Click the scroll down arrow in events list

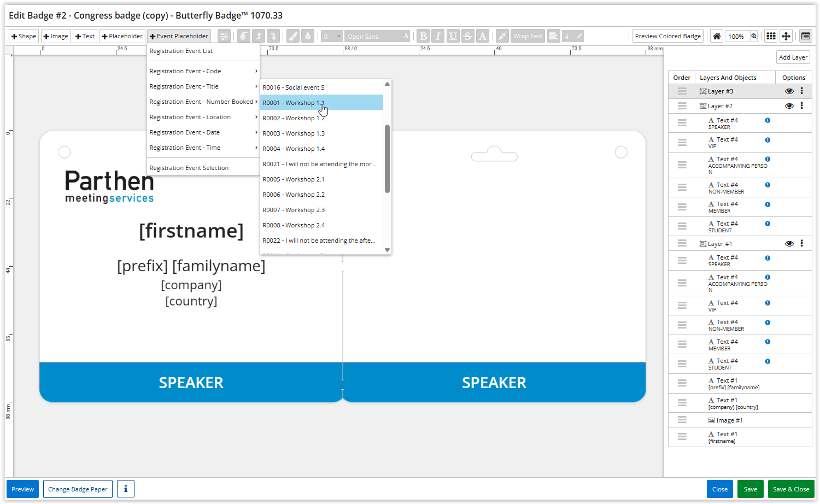coord(387,250)
